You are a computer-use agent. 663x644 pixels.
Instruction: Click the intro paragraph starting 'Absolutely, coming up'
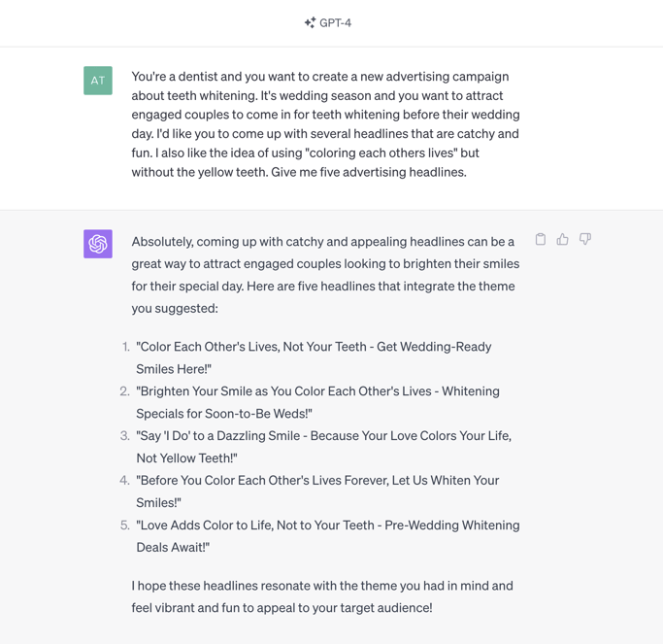click(x=325, y=275)
